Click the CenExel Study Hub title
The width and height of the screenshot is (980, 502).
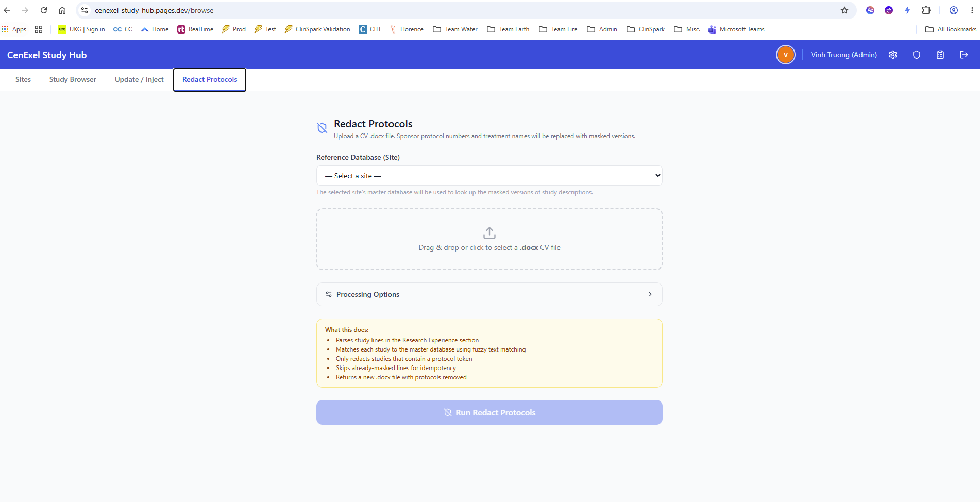(47, 55)
